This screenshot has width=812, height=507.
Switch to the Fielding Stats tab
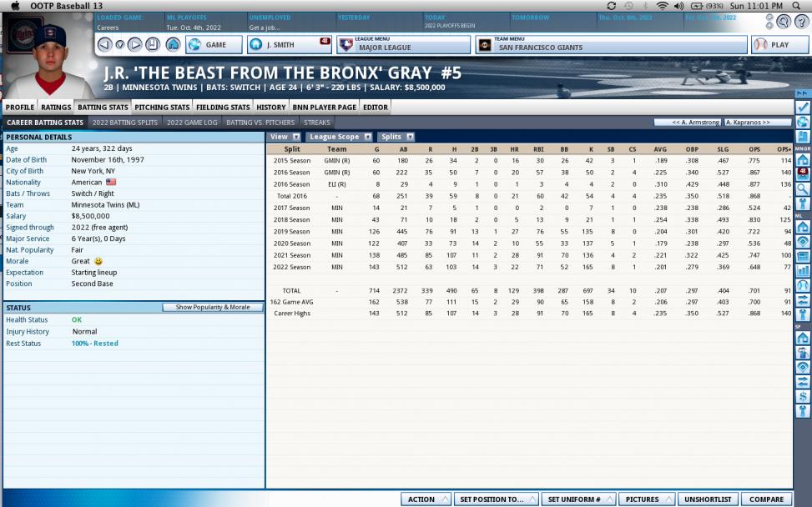(223, 107)
